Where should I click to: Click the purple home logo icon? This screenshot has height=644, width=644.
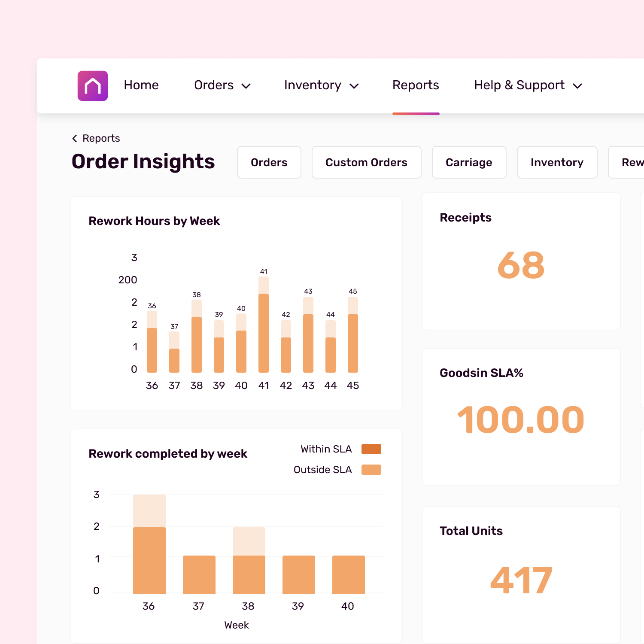click(x=92, y=86)
